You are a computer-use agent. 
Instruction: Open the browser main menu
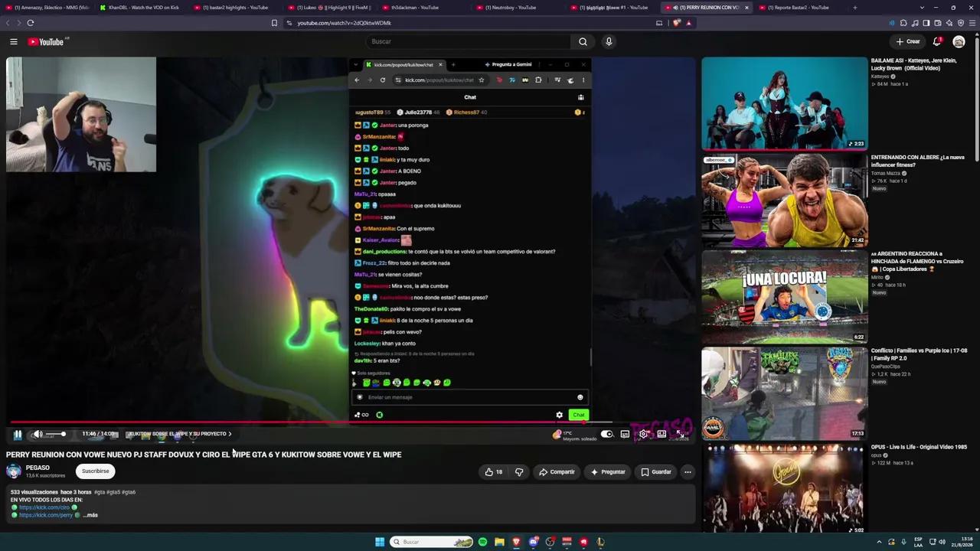(972, 23)
